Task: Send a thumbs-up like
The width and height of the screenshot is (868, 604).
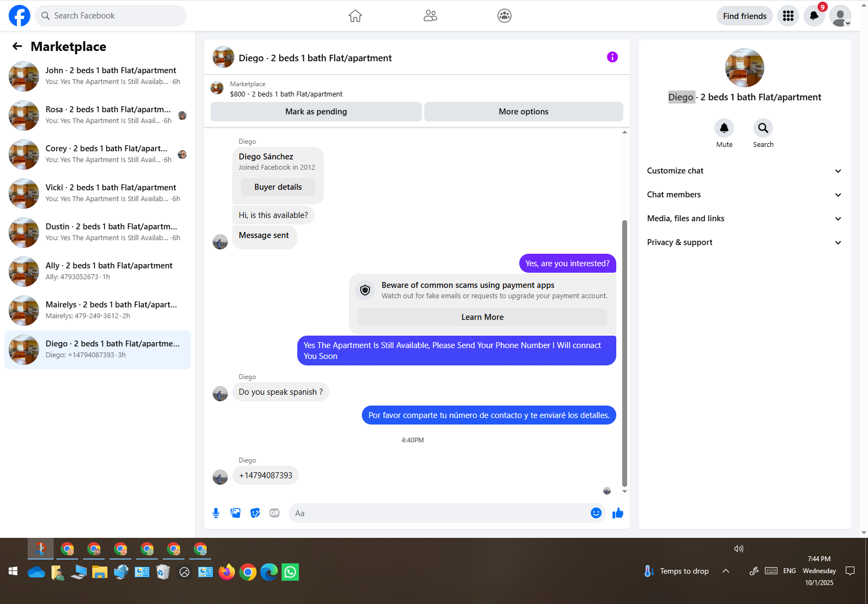Action: (x=618, y=513)
